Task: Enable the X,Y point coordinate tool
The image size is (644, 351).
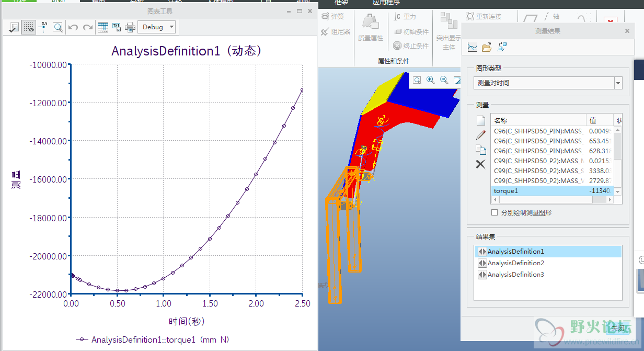Action: [x=44, y=27]
